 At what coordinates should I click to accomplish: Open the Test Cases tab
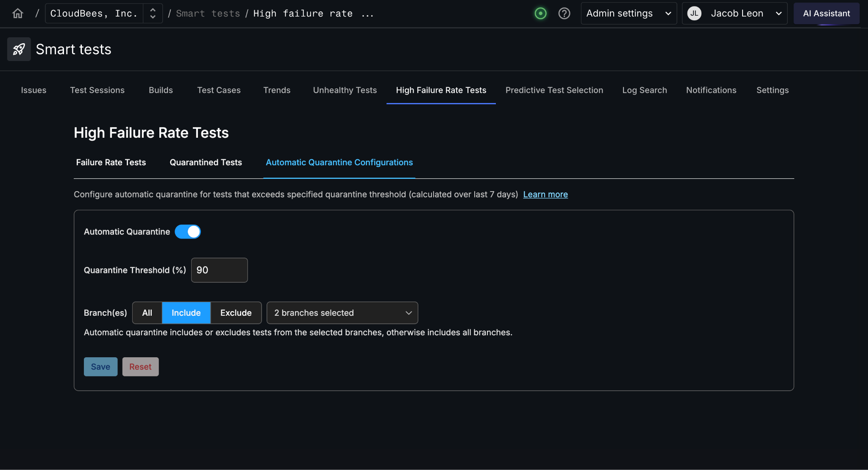(219, 90)
